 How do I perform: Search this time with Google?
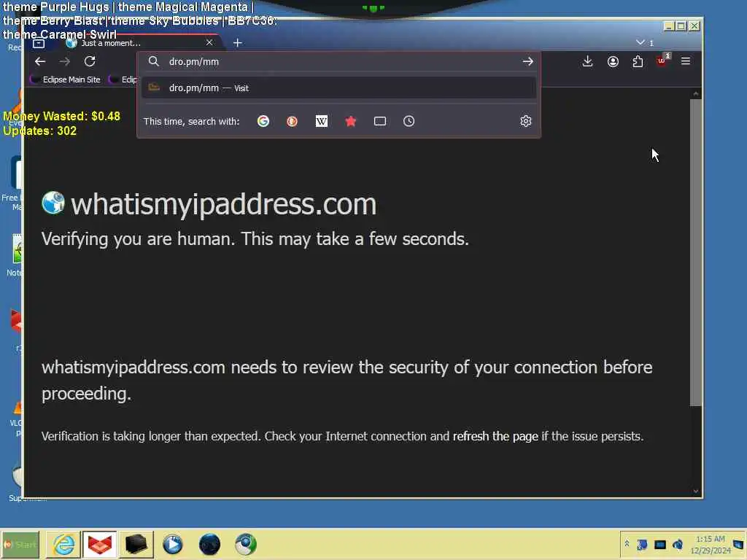click(x=263, y=122)
